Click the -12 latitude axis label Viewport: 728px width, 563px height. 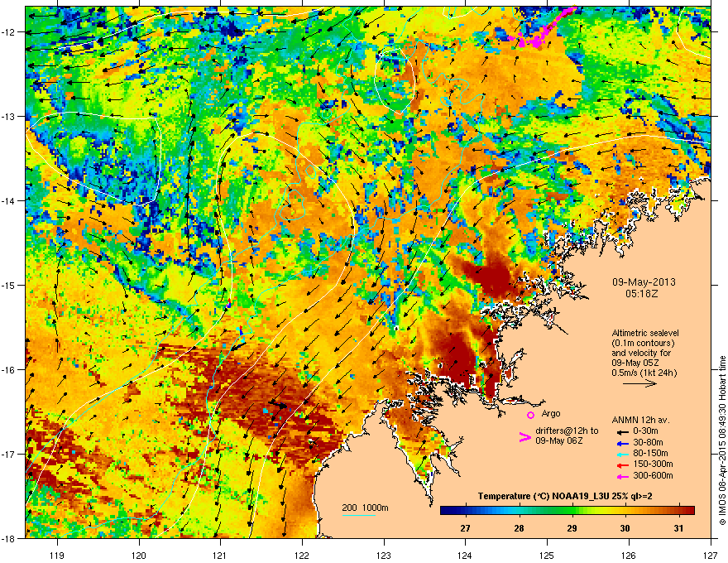pyautogui.click(x=8, y=32)
